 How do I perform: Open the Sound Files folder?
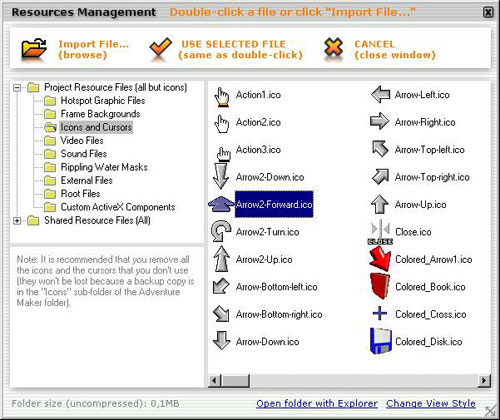pyautogui.click(x=83, y=154)
